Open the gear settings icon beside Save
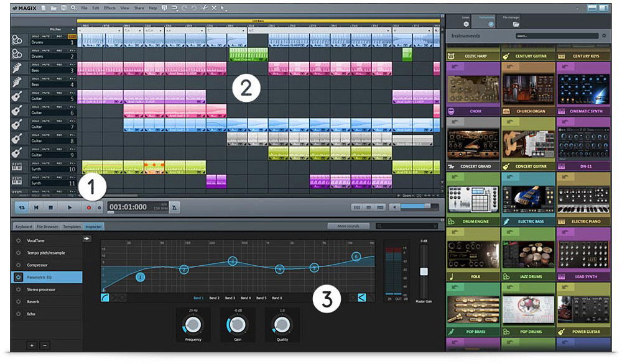Image resolution: width=622 pixels, height=364 pixels. (74, 8)
